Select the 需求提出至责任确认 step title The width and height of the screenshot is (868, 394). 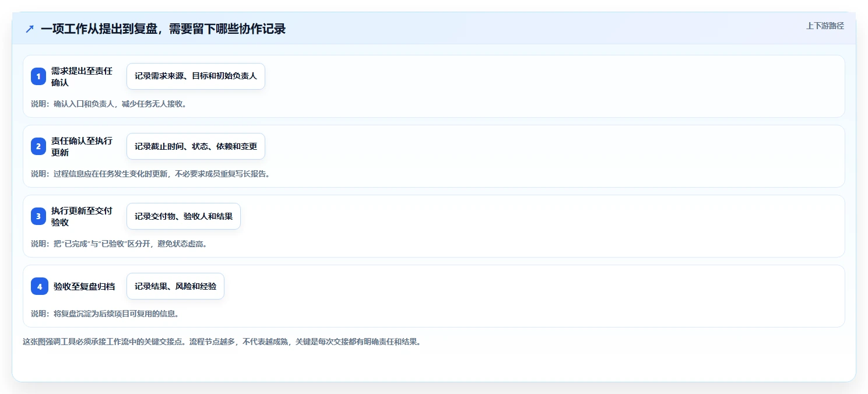tap(82, 76)
